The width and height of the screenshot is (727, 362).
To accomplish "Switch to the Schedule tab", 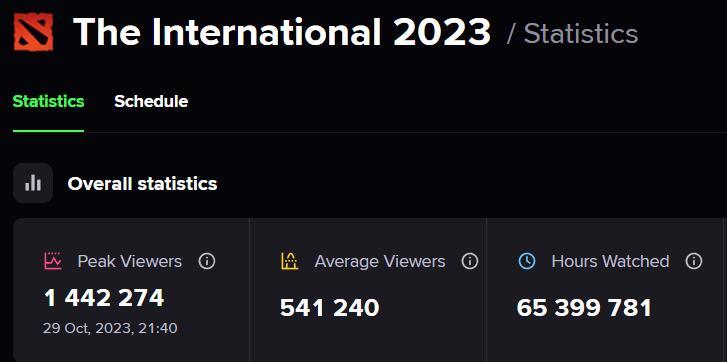I will click(x=151, y=102).
